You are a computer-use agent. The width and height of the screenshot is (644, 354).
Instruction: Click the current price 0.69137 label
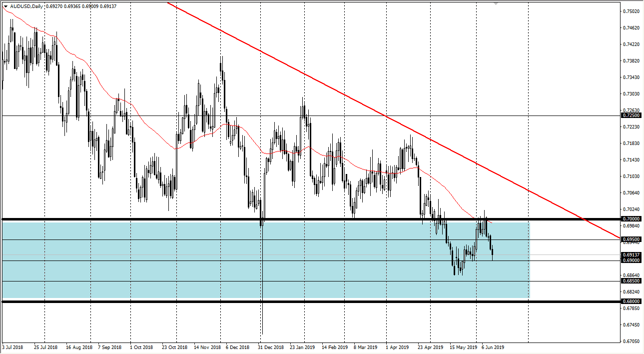click(x=632, y=254)
